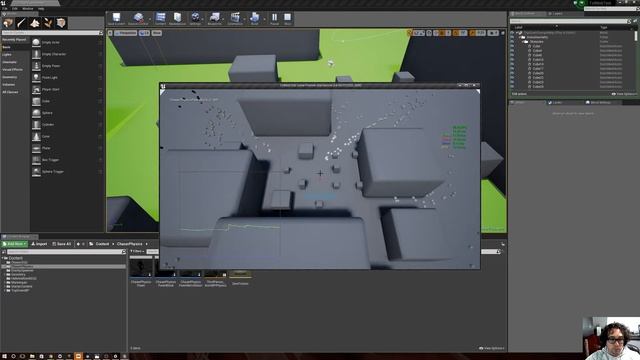Open File Explorer from the taskbar
The image size is (640, 360).
[x=32, y=356]
